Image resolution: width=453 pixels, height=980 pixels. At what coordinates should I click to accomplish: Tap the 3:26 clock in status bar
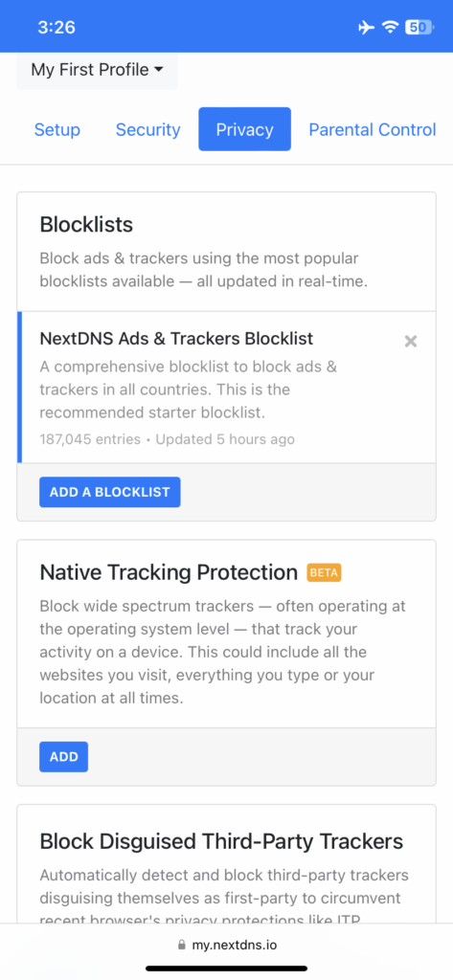pyautogui.click(x=57, y=28)
